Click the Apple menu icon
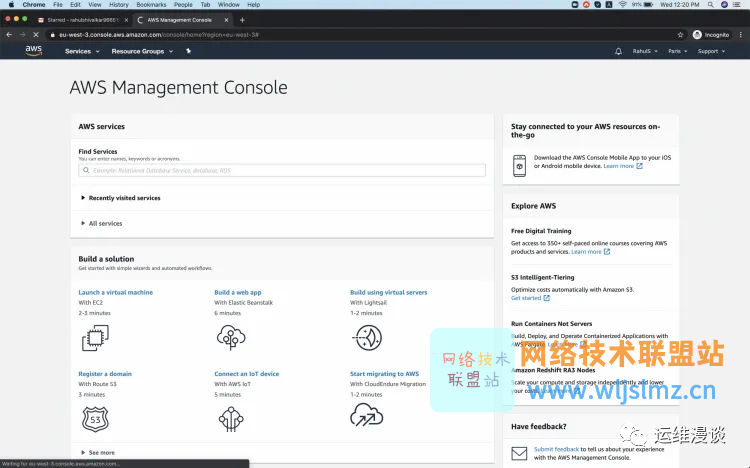Image resolution: width=750 pixels, height=468 pixels. pos(11,4)
